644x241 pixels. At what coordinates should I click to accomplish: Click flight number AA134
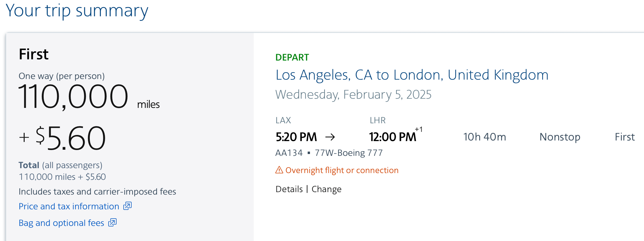tap(289, 153)
